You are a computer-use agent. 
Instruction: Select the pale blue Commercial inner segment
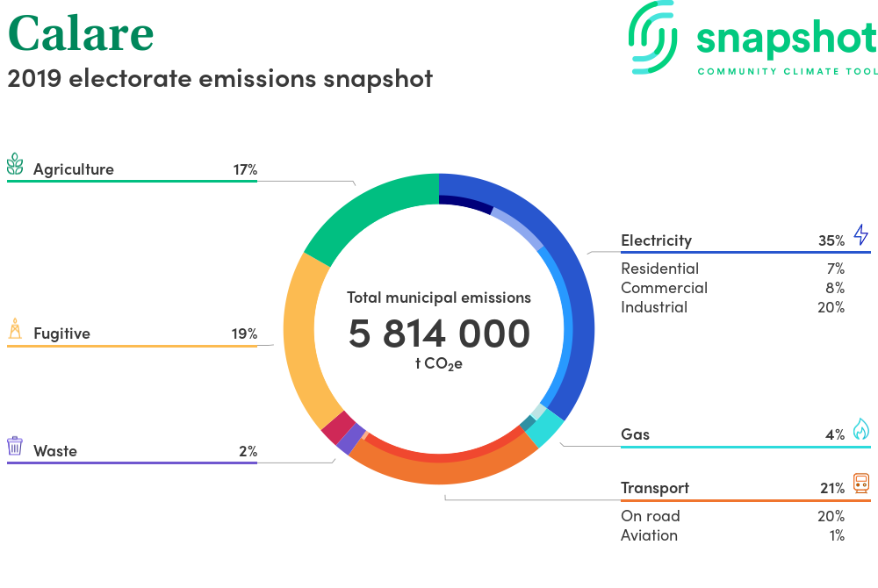[x=519, y=227]
